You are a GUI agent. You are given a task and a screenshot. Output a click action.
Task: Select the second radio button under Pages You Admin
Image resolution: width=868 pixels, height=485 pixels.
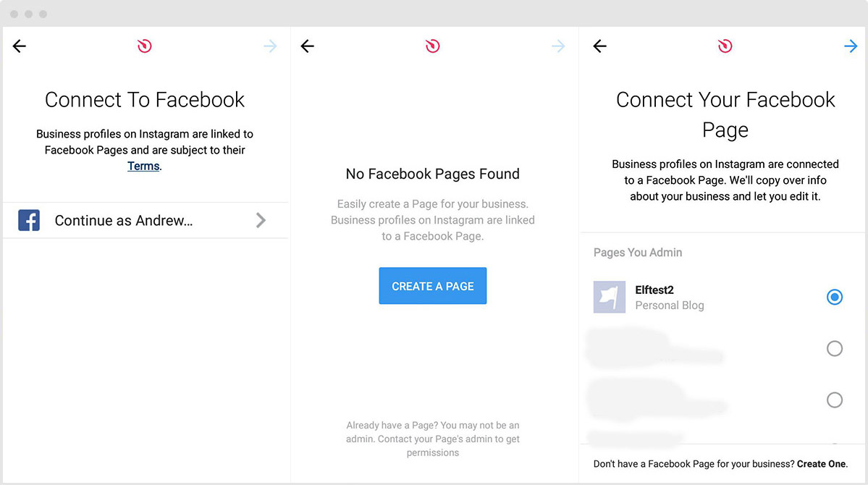[x=835, y=348]
